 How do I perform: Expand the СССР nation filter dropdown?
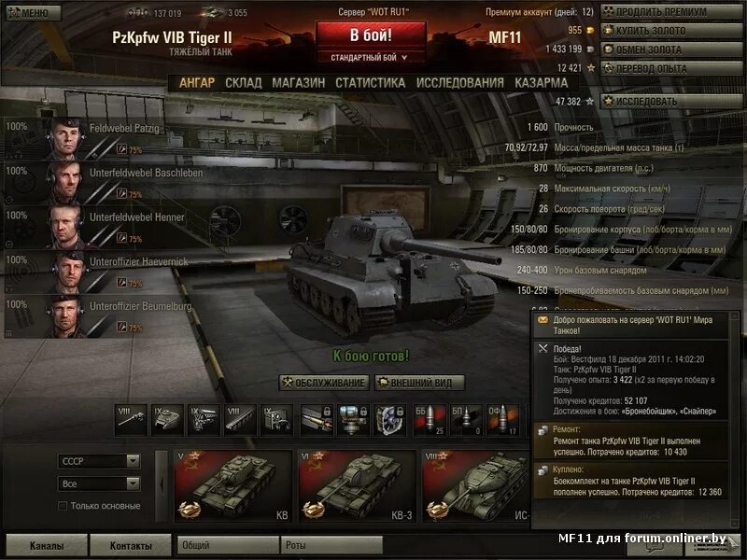point(99,461)
